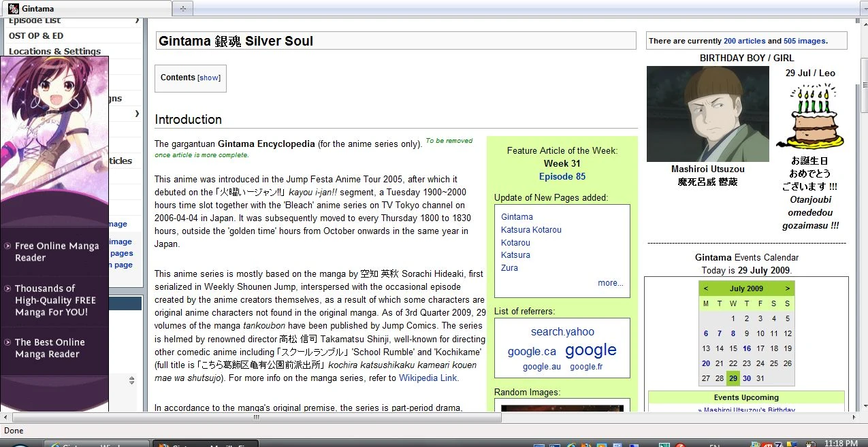Show the Contents table
The image size is (868, 447).
(x=209, y=78)
